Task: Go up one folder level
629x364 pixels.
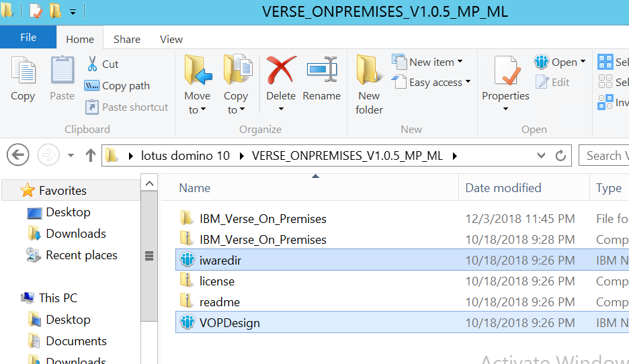Action: 91,155
